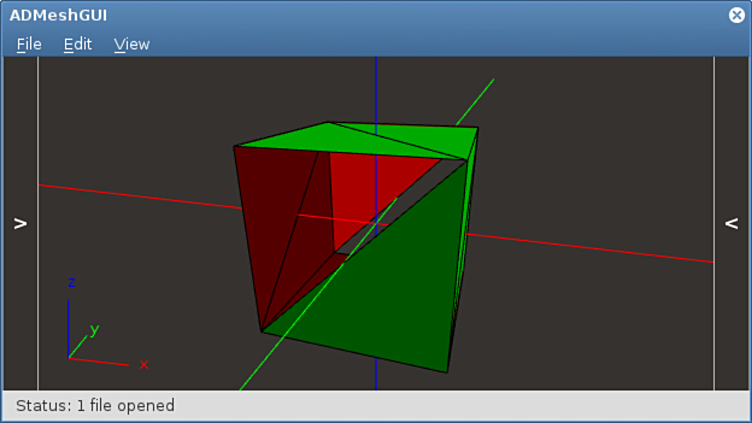Click the z label on axis gizmo

point(71,283)
